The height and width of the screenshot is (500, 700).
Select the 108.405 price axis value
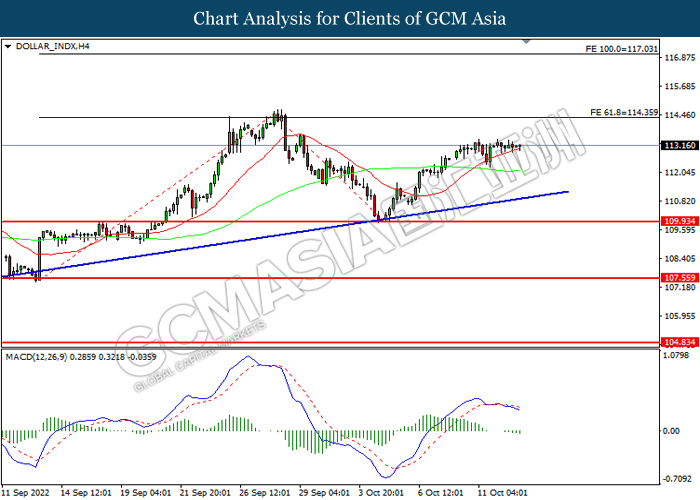pos(680,258)
